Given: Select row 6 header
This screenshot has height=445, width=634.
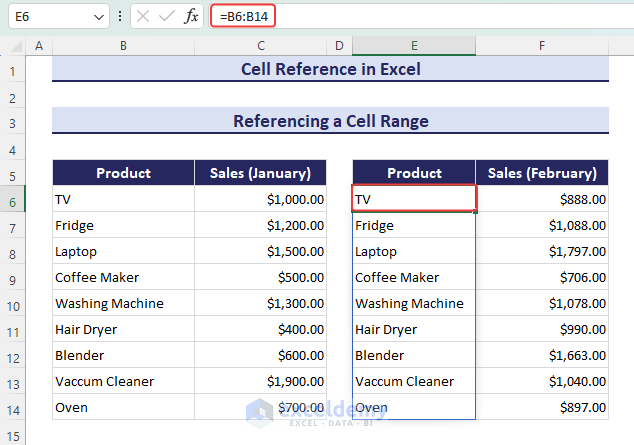Looking at the screenshot, I should point(13,200).
